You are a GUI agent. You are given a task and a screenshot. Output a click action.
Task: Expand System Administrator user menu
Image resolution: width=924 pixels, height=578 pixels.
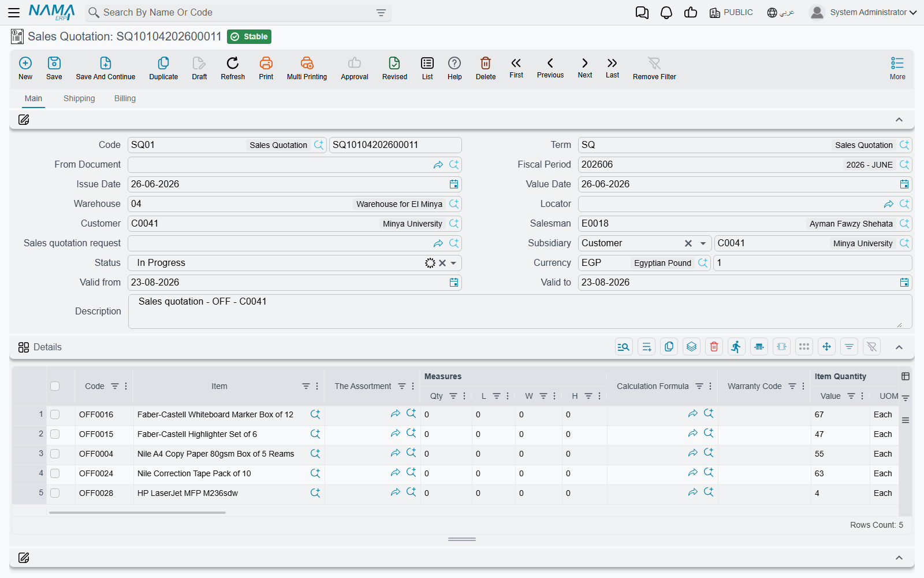click(x=863, y=12)
